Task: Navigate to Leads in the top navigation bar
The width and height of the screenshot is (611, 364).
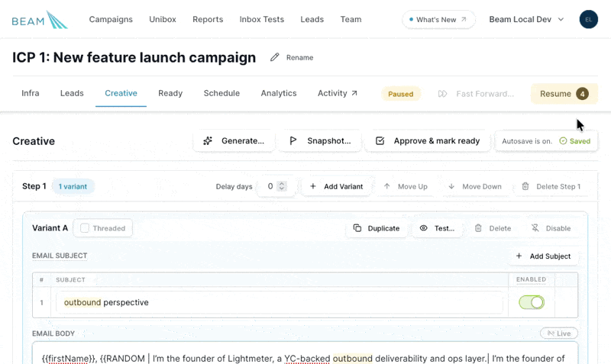Action: (312, 20)
